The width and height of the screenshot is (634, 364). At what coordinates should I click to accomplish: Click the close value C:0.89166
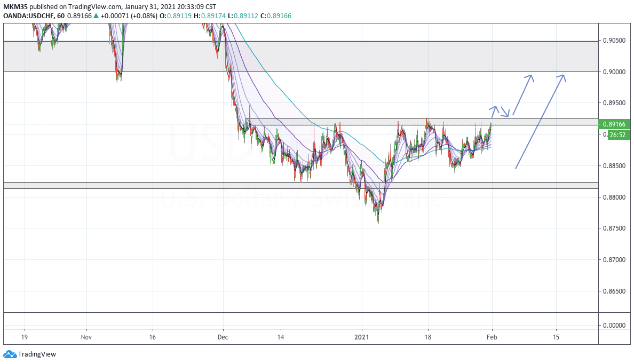pyautogui.click(x=276, y=16)
